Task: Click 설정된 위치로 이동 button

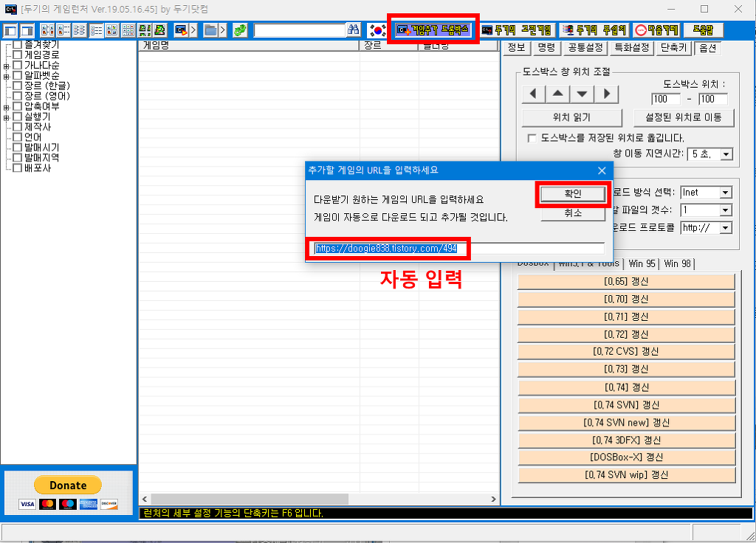Action: coord(683,117)
